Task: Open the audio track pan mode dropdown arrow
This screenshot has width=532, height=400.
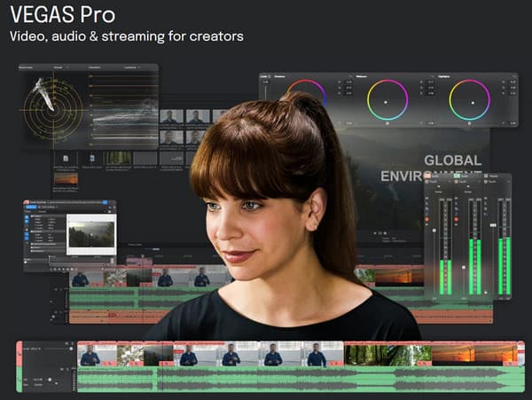Action: coord(57,384)
